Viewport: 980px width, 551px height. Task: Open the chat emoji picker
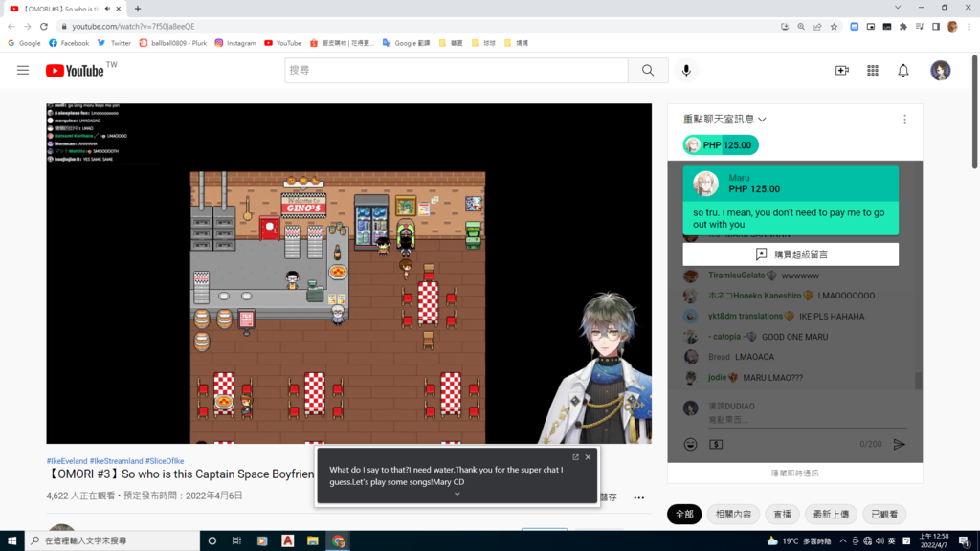[690, 444]
